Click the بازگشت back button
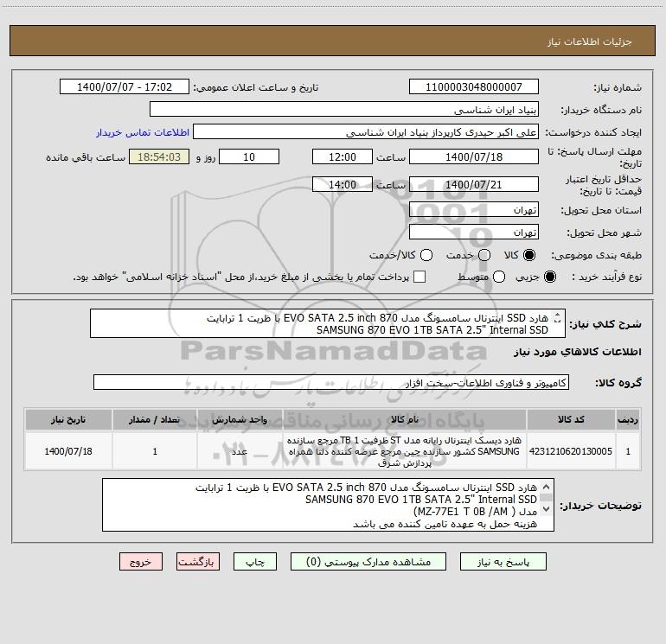The image size is (666, 644). [198, 562]
